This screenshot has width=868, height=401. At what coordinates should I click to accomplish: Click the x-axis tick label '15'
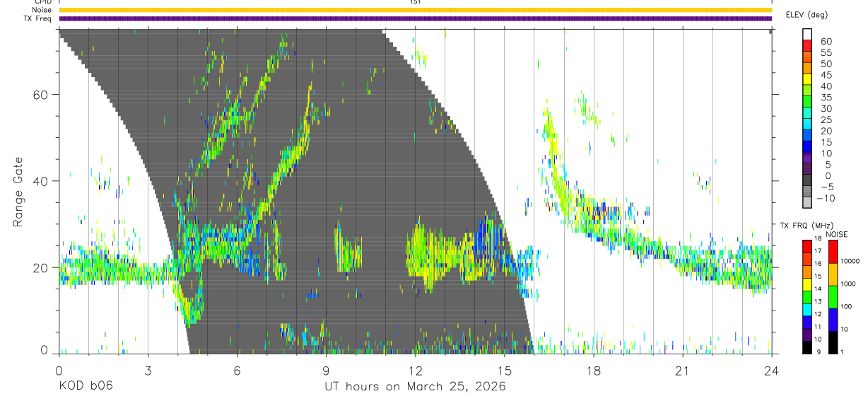click(504, 370)
